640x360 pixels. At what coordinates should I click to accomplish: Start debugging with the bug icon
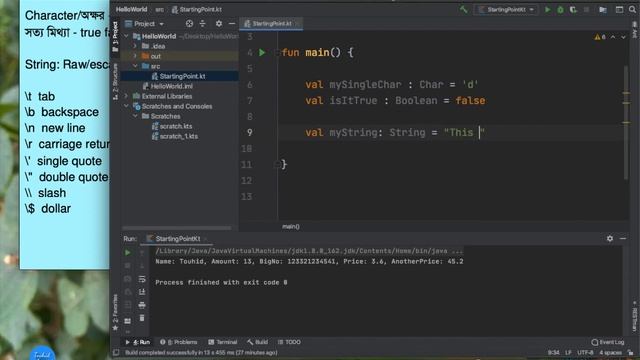[x=560, y=9]
